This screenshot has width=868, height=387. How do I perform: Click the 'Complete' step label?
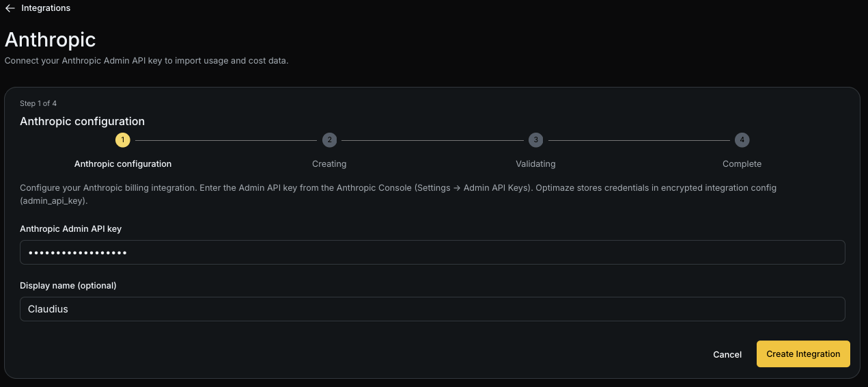(x=742, y=164)
